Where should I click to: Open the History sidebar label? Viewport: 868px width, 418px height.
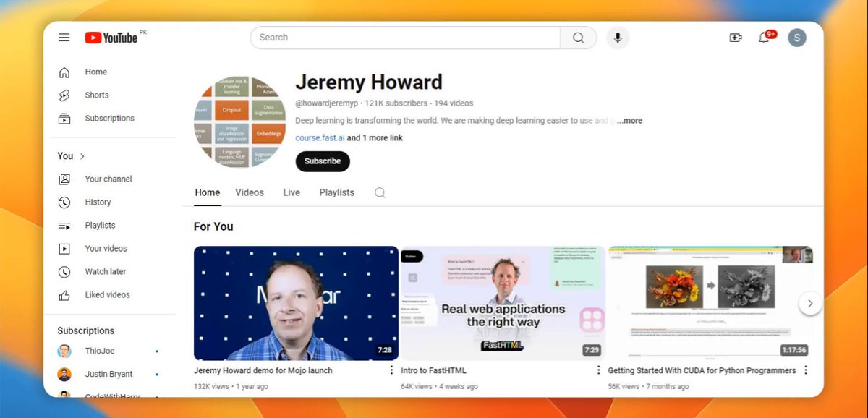(x=98, y=202)
